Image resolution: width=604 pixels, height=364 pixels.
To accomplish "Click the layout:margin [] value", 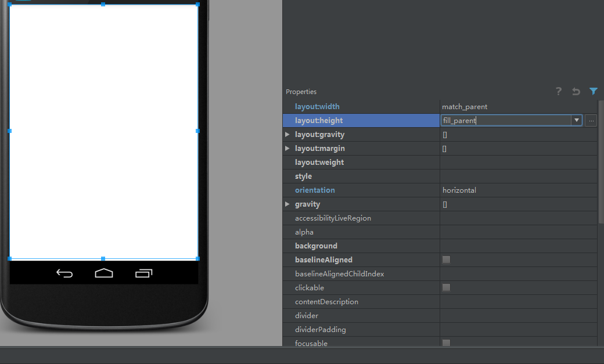I will coord(444,149).
